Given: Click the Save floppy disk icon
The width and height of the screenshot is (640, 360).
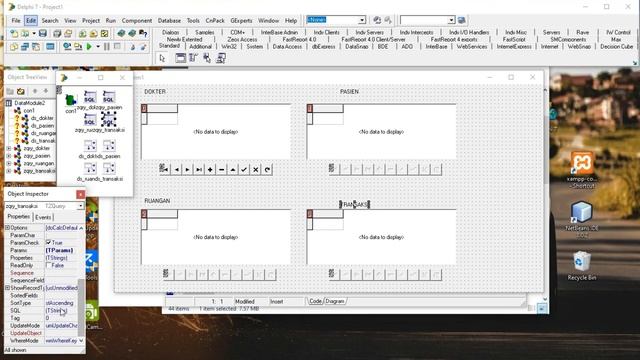Looking at the screenshot, I should click(x=42, y=33).
